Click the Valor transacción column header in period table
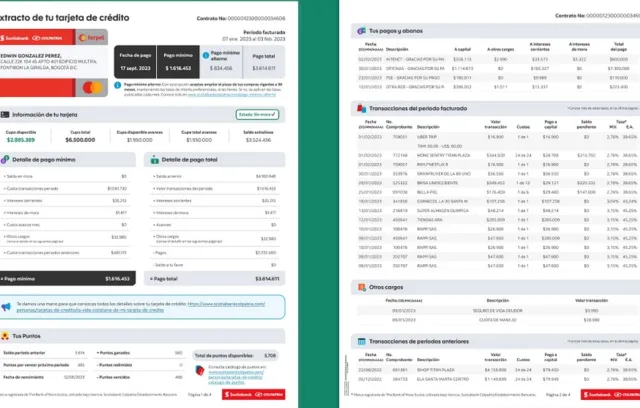 pyautogui.click(x=496, y=124)
